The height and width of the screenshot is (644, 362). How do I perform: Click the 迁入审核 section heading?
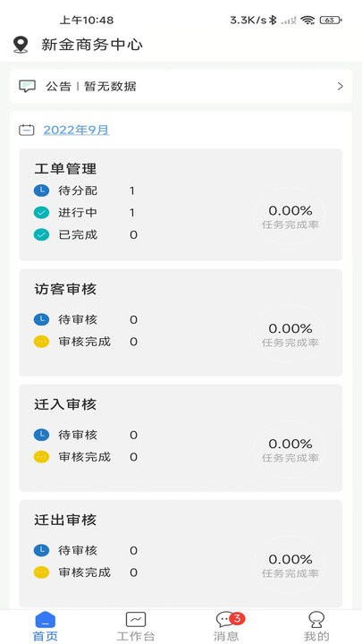tap(65, 404)
